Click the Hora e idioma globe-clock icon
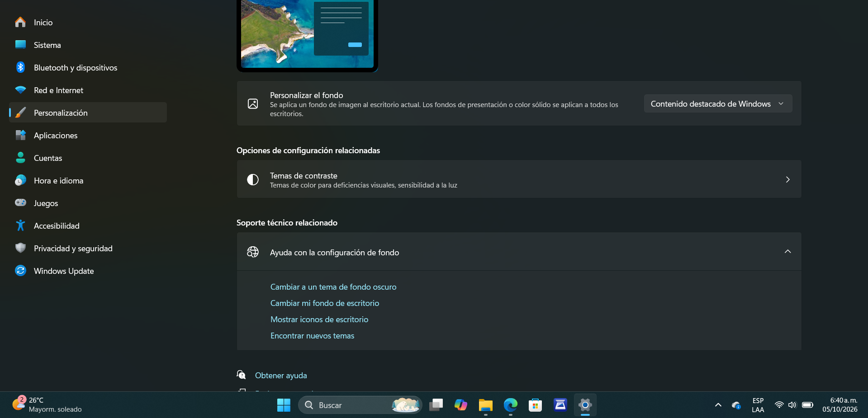Viewport: 868px width, 418px height. (x=20, y=180)
